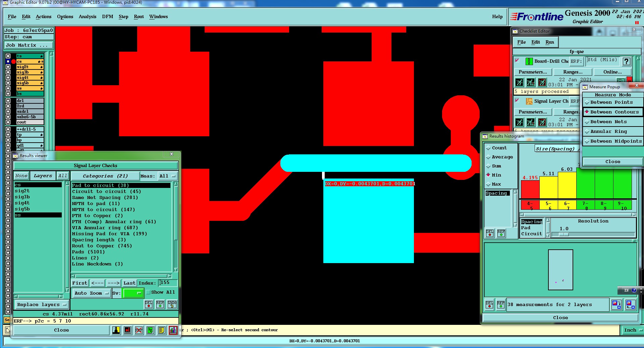Select Between Nets measure mode
Screen dimensions: 644x348
point(612,122)
